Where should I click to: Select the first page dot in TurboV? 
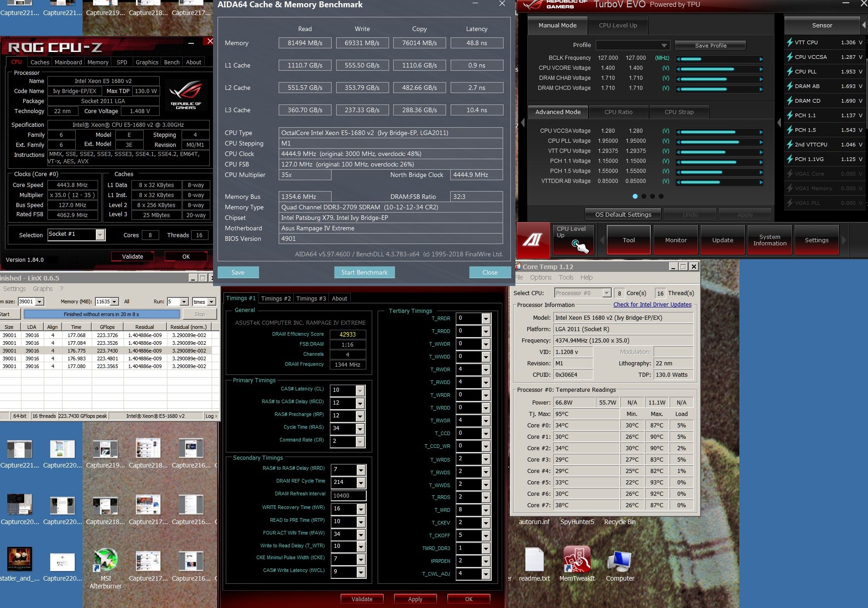635,196
